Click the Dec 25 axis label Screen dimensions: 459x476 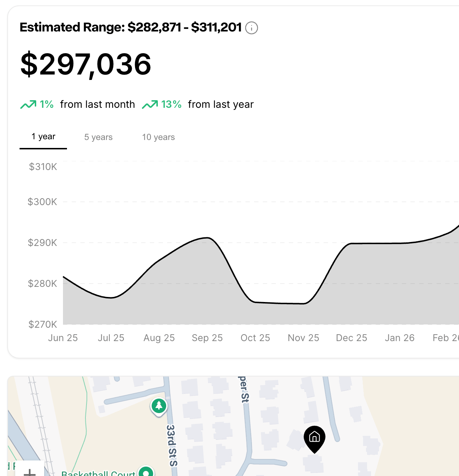click(x=351, y=338)
